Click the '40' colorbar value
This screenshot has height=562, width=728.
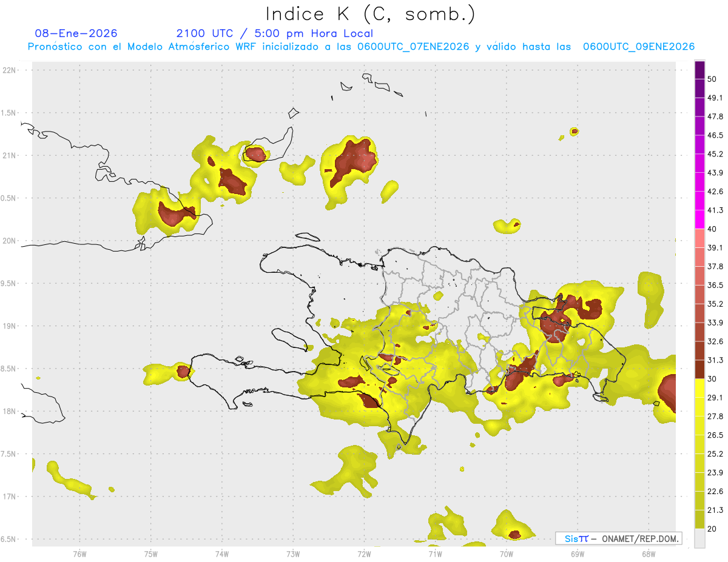(712, 229)
